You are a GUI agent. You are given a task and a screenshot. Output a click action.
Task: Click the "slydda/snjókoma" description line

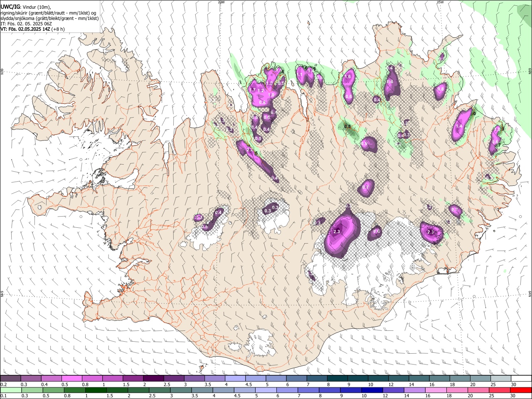49,18
